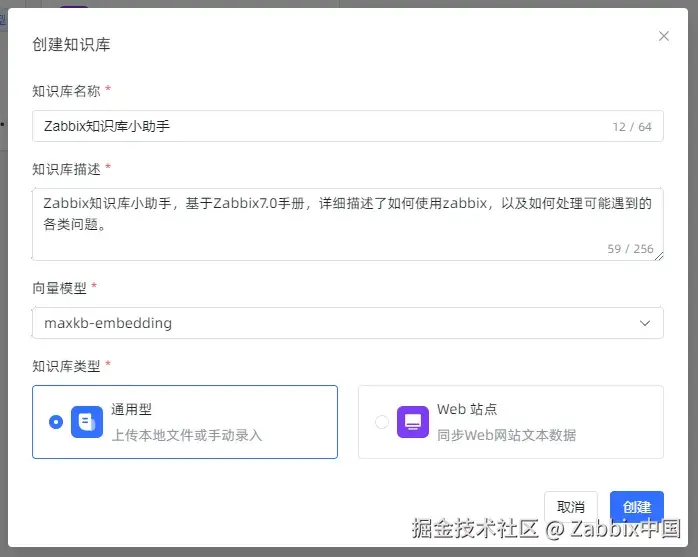Open the 向量模型 maxkb-embedding dropdown

pos(348,323)
